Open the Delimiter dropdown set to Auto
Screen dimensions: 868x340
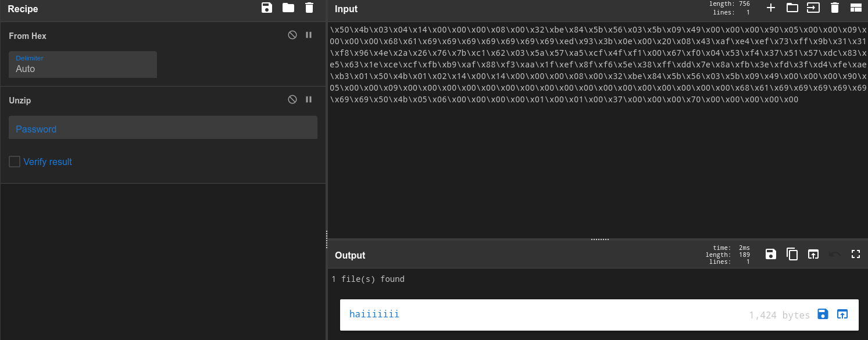(x=83, y=65)
